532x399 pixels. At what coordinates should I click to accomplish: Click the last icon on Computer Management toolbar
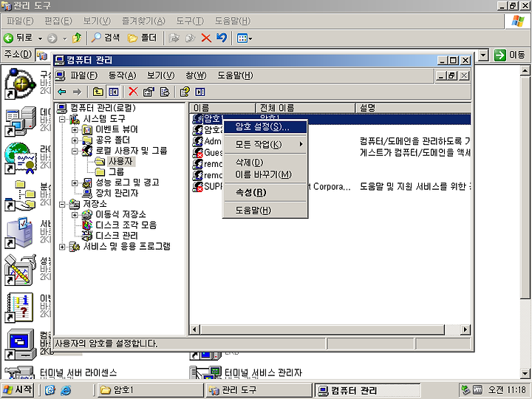click(199, 92)
